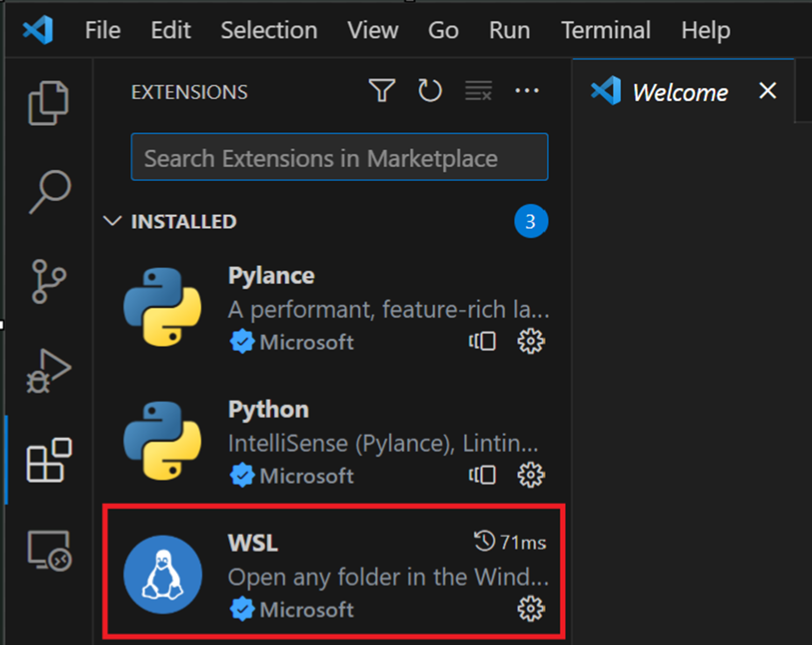Select the Pylance extension title
This screenshot has width=812, height=645.
click(271, 276)
